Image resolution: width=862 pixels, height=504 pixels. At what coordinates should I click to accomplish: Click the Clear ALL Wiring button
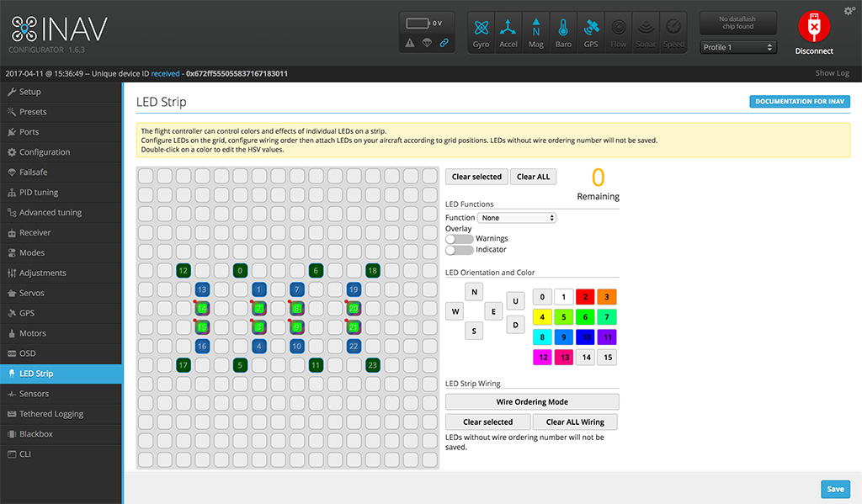point(575,422)
